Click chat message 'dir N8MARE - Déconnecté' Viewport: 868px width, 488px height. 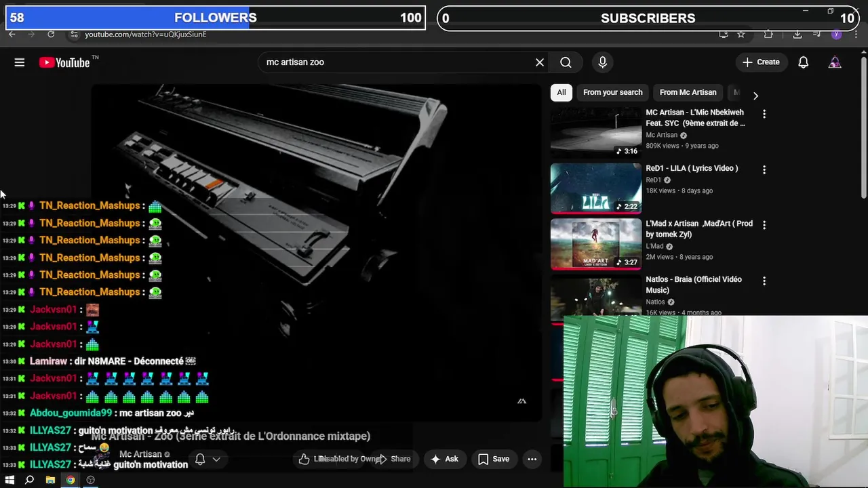coord(129,361)
